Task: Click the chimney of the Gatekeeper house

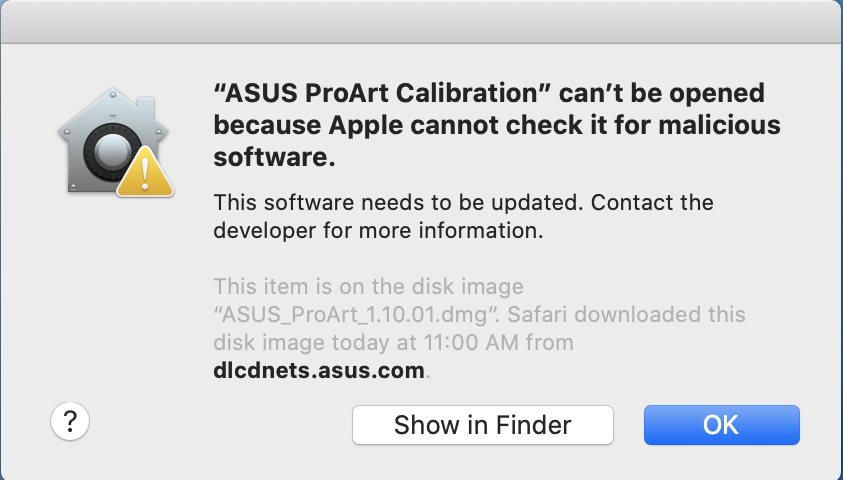Action: tap(147, 110)
